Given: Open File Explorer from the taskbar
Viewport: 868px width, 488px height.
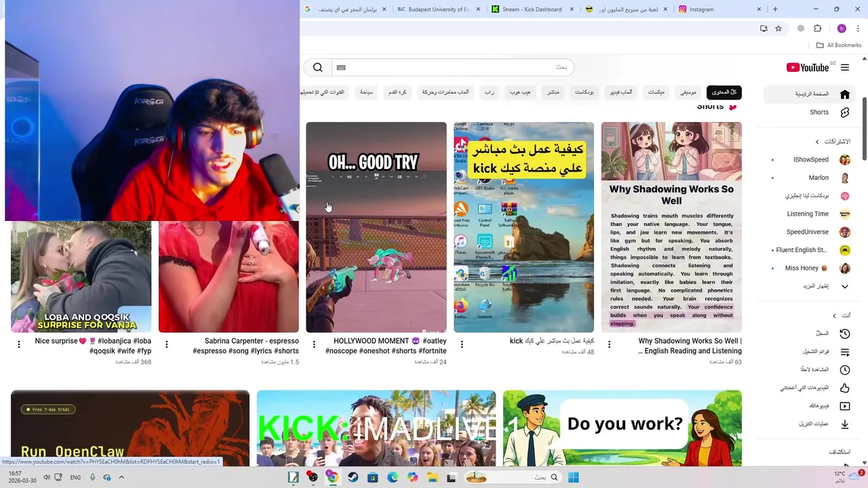Looking at the screenshot, I should click(432, 477).
